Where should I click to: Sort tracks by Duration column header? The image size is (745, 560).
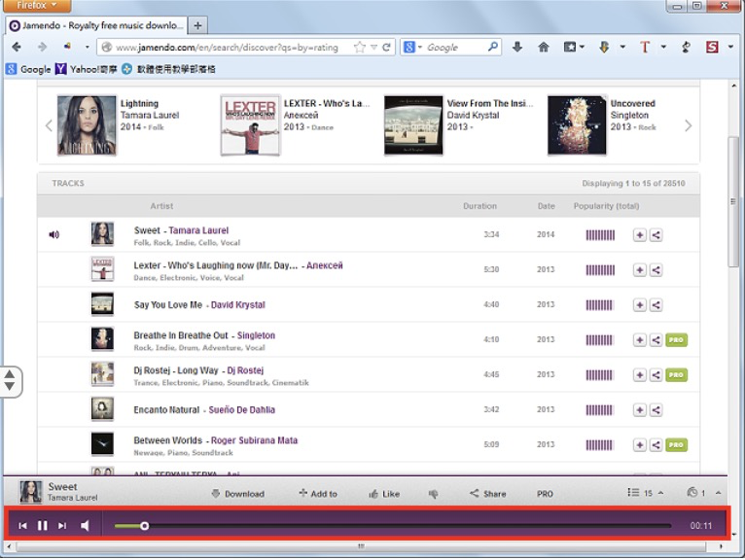pos(479,206)
